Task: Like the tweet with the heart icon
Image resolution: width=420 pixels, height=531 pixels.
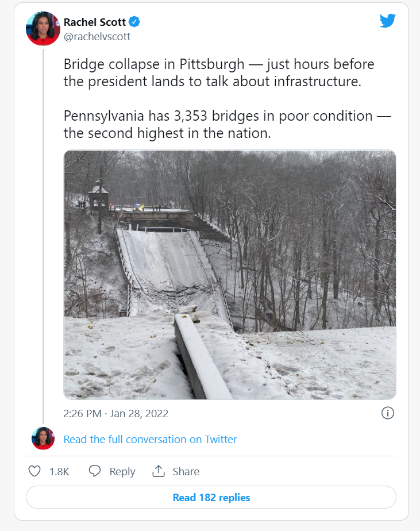Action: coord(34,471)
